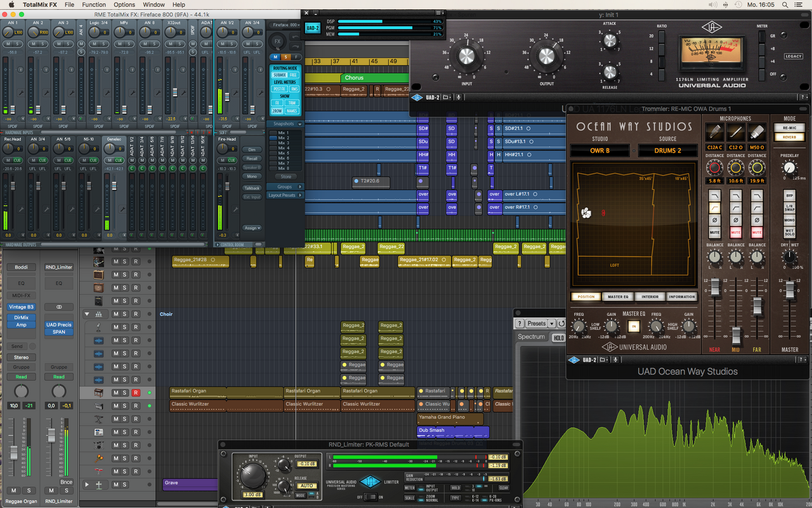This screenshot has height=508, width=812.
Task: Click the Rastafari Organ track instrument icon
Action: [x=99, y=392]
